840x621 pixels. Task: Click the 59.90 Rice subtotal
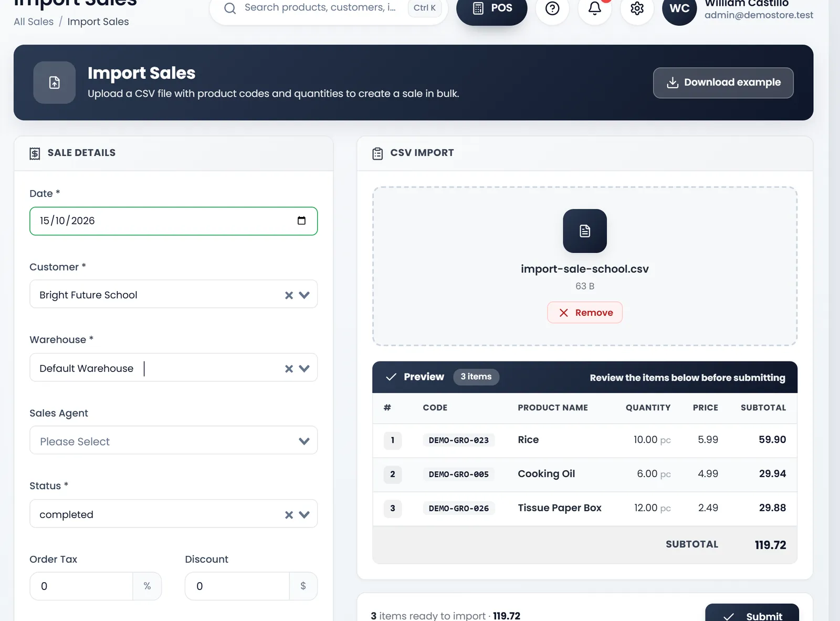[772, 440]
